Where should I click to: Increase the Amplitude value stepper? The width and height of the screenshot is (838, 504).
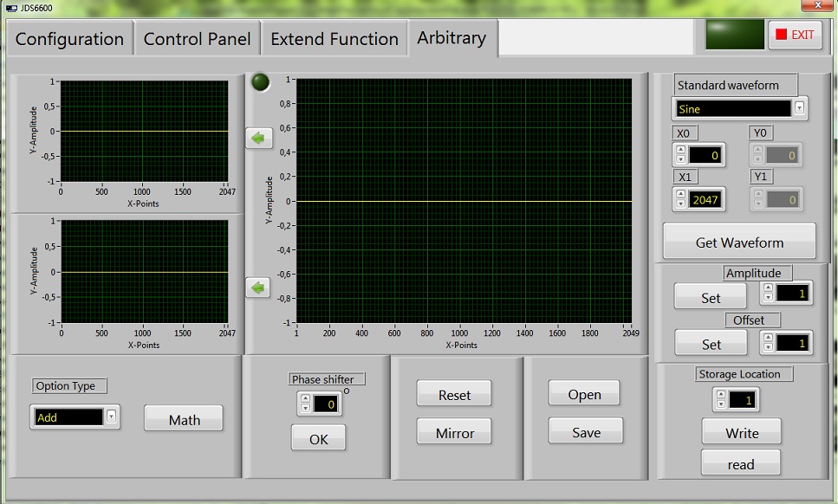pyautogui.click(x=768, y=288)
